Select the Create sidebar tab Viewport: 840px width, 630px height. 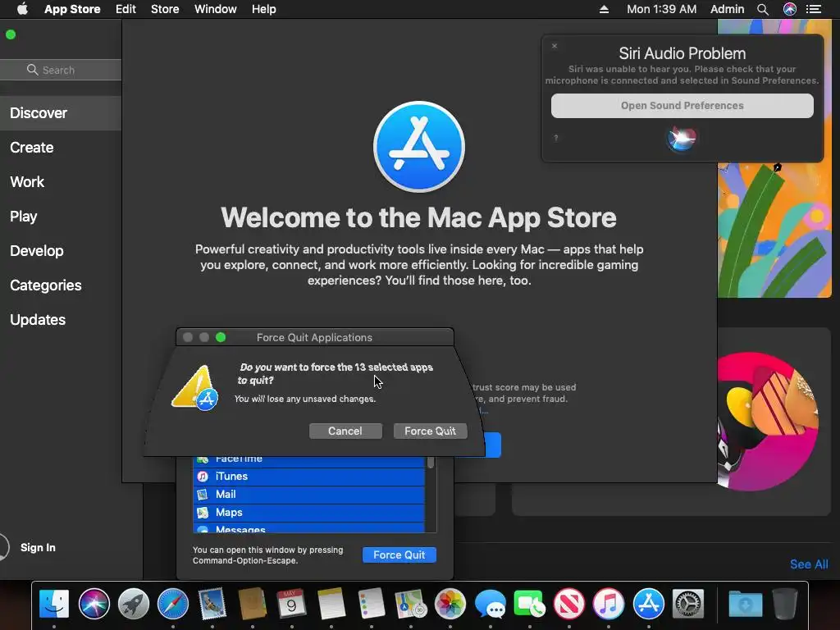61,148
